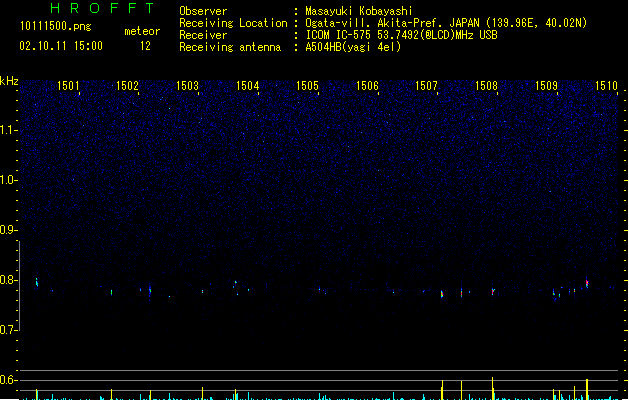This screenshot has width=629, height=400.
Task: Click the 1501 time marker
Action: 68,86
